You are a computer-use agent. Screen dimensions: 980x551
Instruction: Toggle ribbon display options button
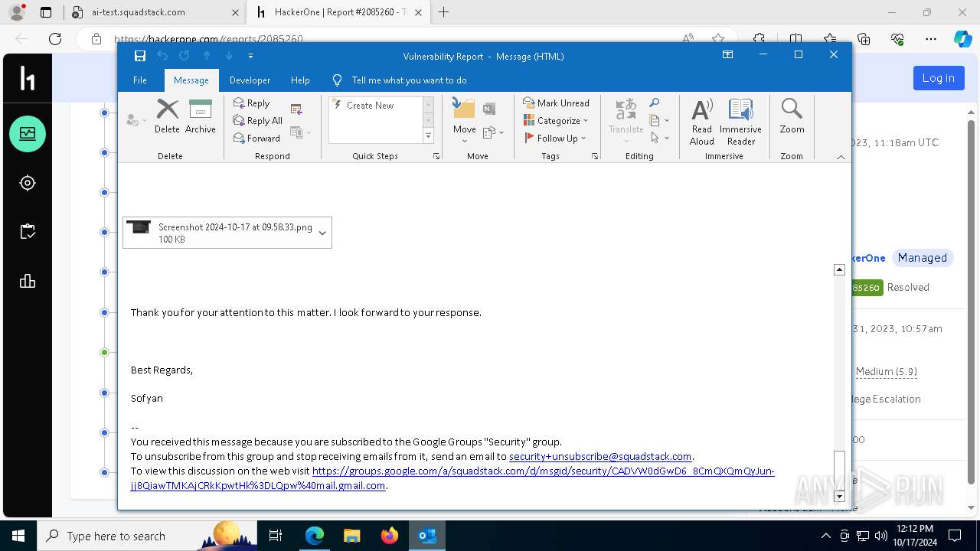(727, 55)
